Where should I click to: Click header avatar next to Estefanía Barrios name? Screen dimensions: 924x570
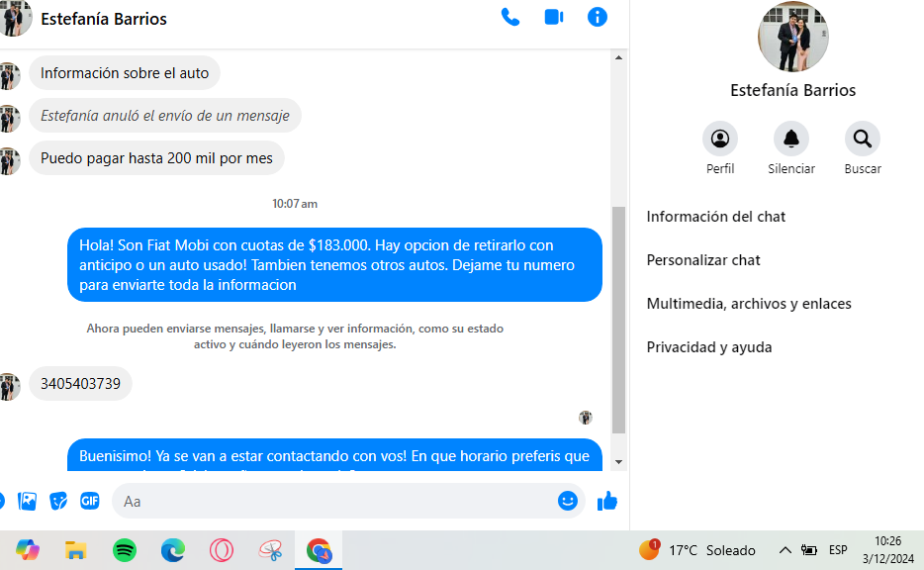pyautogui.click(x=14, y=18)
